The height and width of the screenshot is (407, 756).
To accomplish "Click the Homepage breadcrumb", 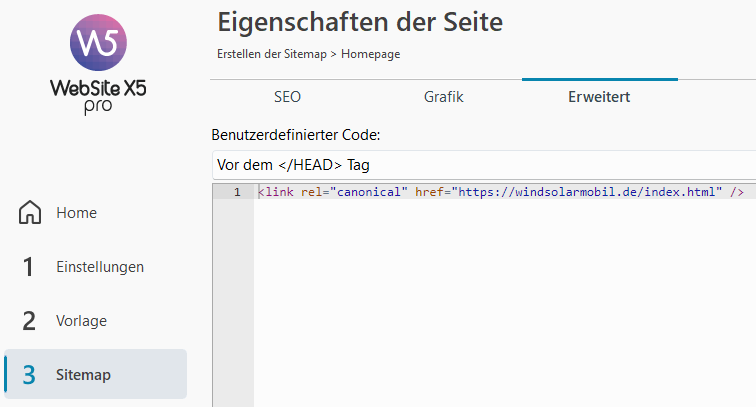I will (371, 54).
